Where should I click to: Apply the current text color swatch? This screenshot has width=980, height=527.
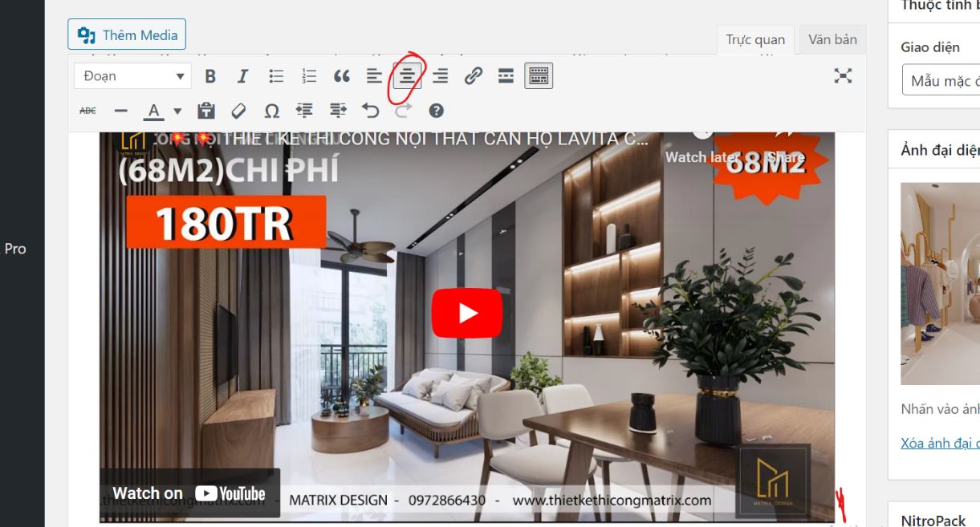pos(153,111)
